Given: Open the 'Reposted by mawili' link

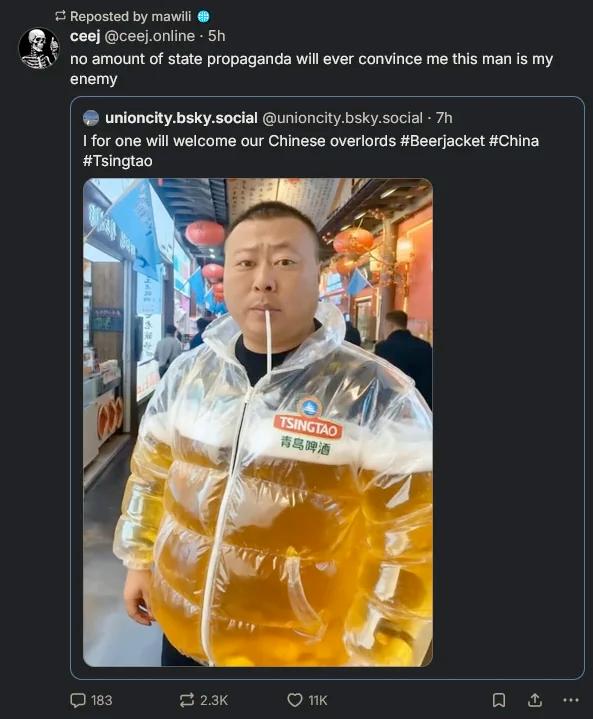Looking at the screenshot, I should pyautogui.click(x=131, y=17).
